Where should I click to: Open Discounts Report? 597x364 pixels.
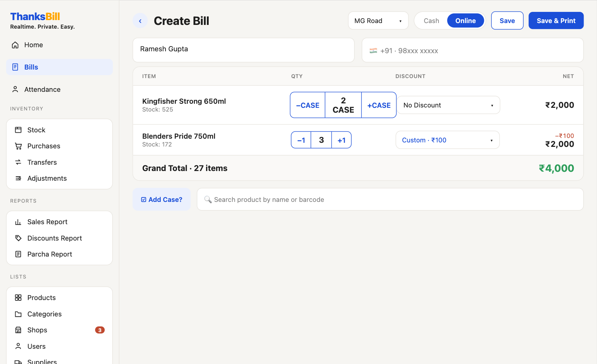(60, 238)
